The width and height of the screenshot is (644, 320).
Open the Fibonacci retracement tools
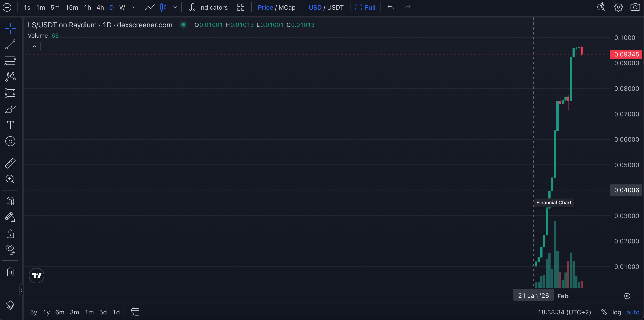[10, 61]
